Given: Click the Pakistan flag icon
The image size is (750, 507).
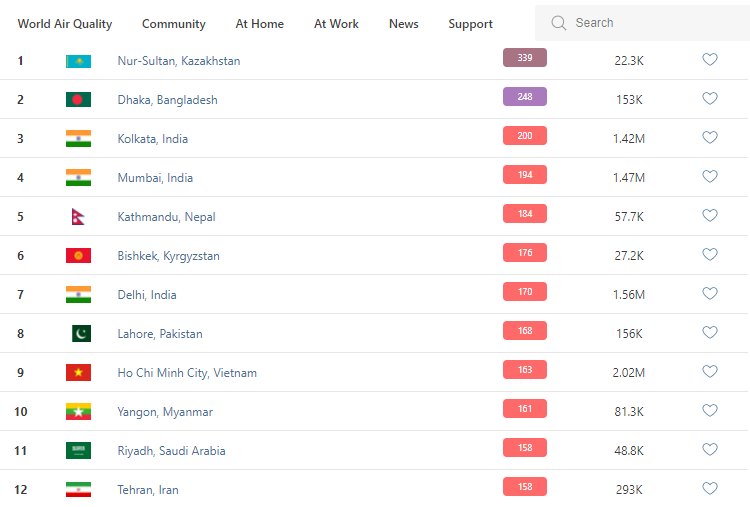Looking at the screenshot, I should coord(80,334).
